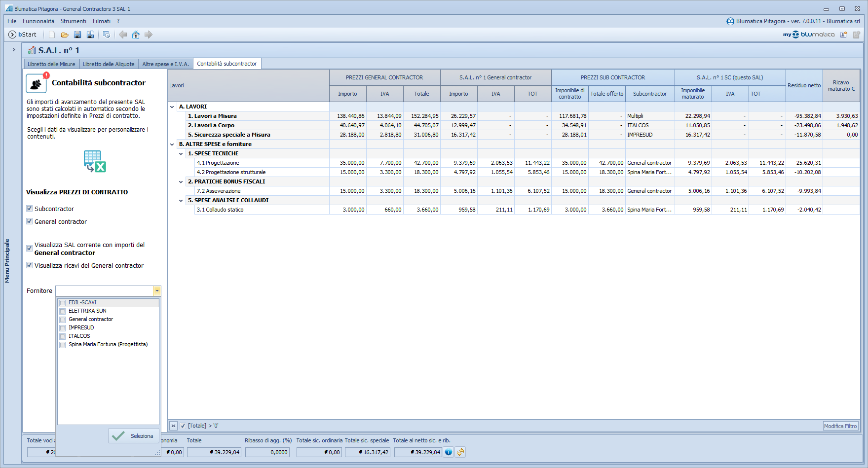Check Spina Maria Fortuna (Progettista) supplier
Image resolution: width=868 pixels, height=468 pixels.
[63, 345]
